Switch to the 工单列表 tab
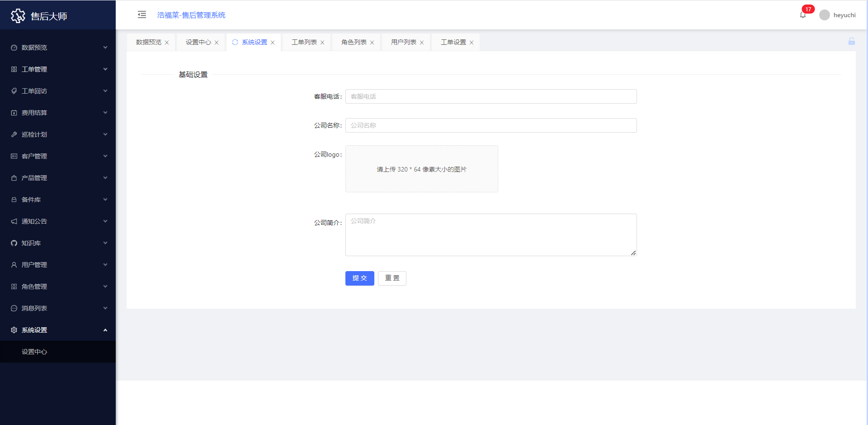The width and height of the screenshot is (868, 425). pyautogui.click(x=304, y=42)
